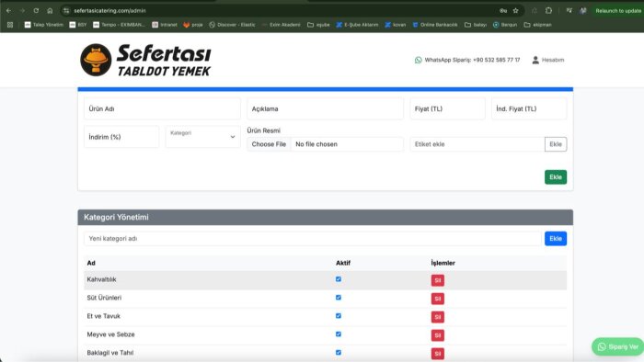Click the Sefertası Tabldot Yemek logo
644x362 pixels.
pos(145,60)
